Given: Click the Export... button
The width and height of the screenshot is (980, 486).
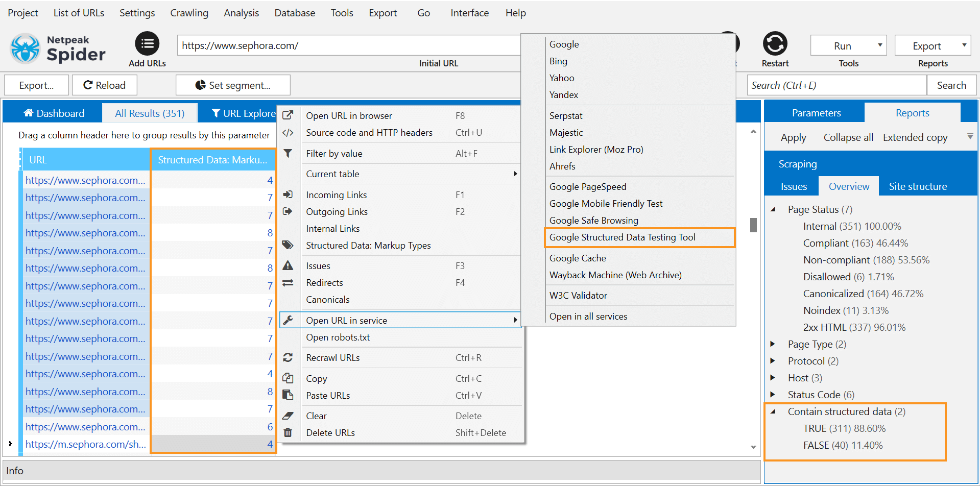Looking at the screenshot, I should (x=36, y=85).
